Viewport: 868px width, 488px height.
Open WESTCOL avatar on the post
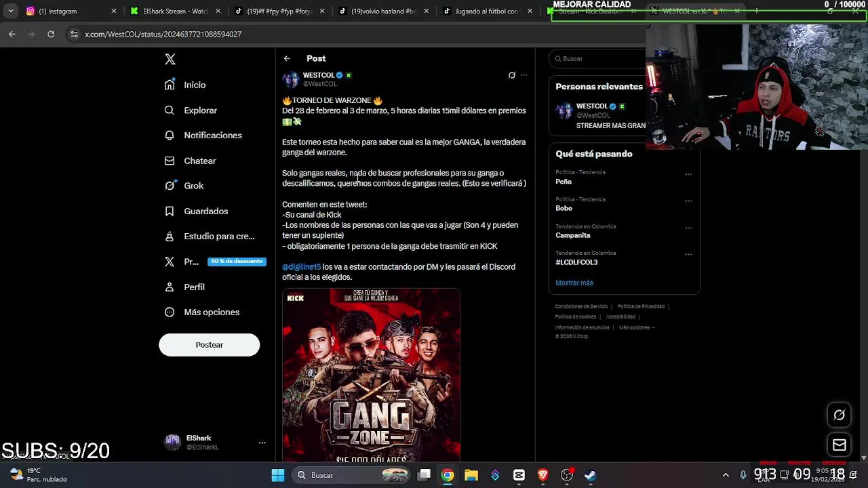point(291,80)
